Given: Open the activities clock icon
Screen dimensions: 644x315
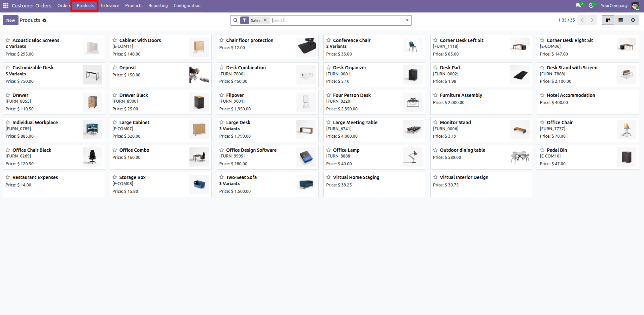Looking at the screenshot, I should pos(591,5).
